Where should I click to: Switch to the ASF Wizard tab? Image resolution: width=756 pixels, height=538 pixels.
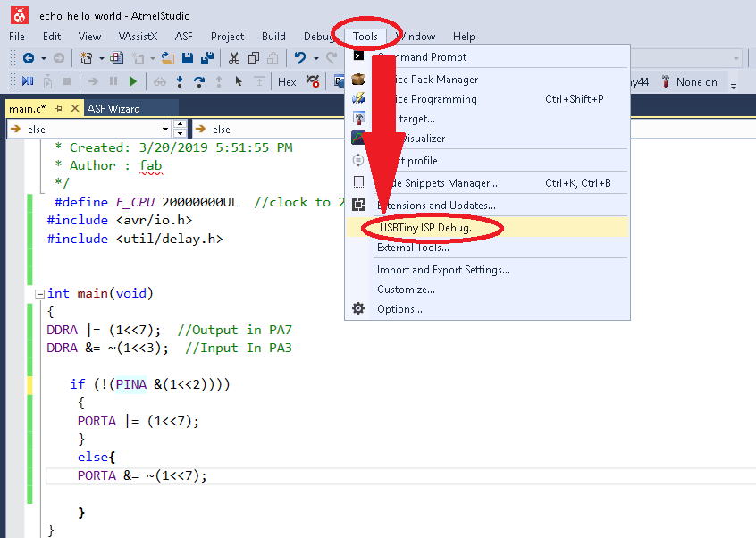113,109
